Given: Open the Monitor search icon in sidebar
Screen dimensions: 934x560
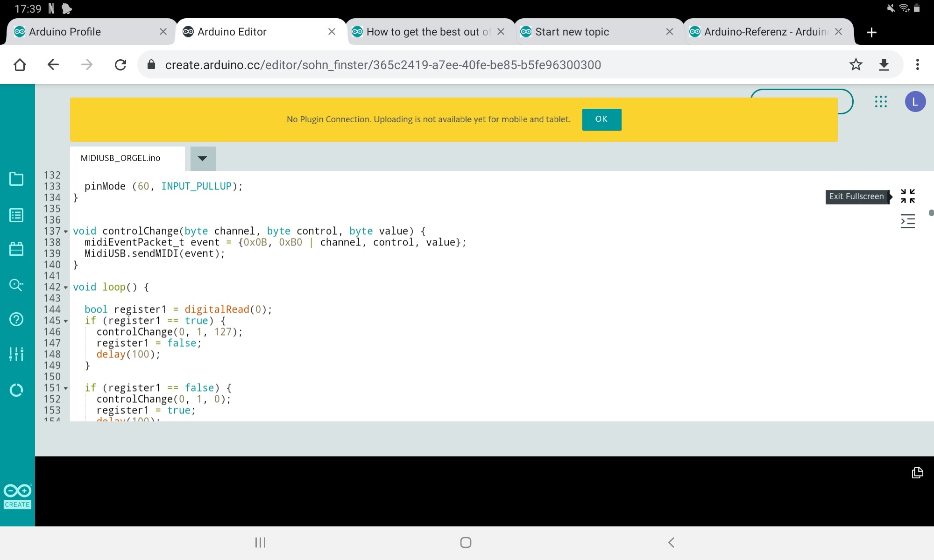Looking at the screenshot, I should (x=16, y=285).
